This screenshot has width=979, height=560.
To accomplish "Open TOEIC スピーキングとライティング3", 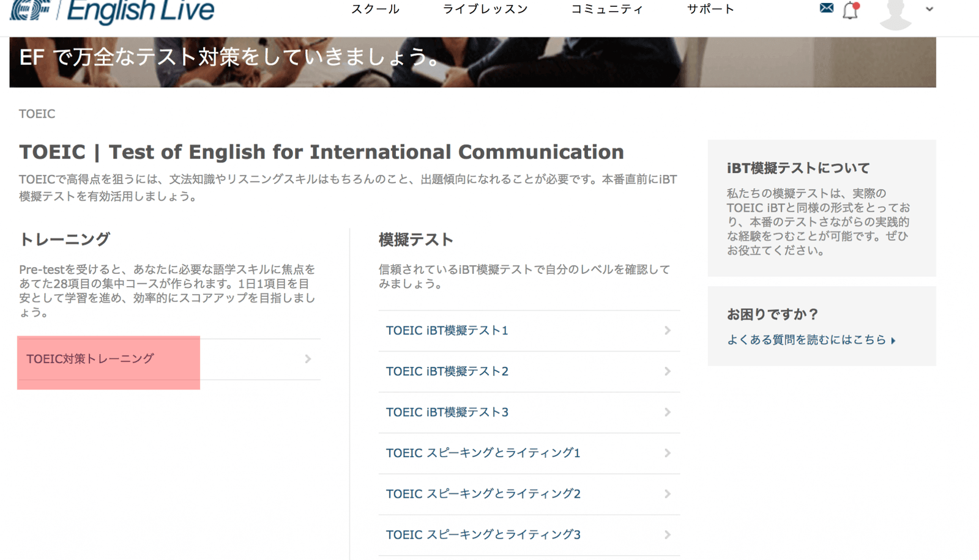I will click(x=529, y=535).
